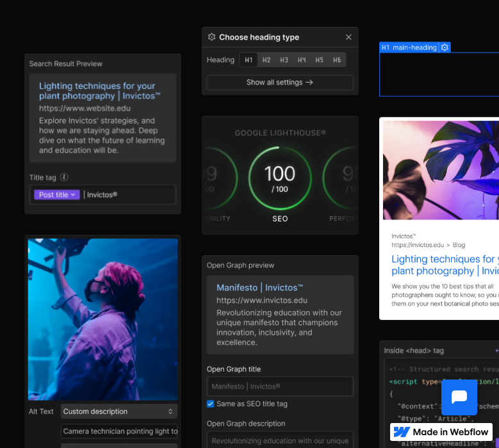Select the H2 heading option
The image size is (499, 448).
click(266, 60)
